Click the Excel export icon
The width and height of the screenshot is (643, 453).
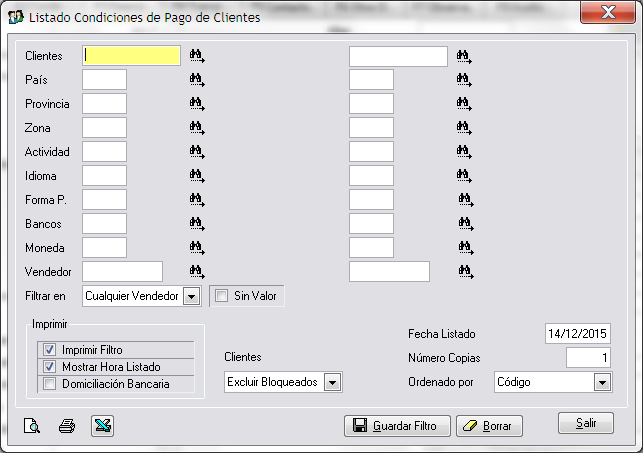pyautogui.click(x=101, y=426)
